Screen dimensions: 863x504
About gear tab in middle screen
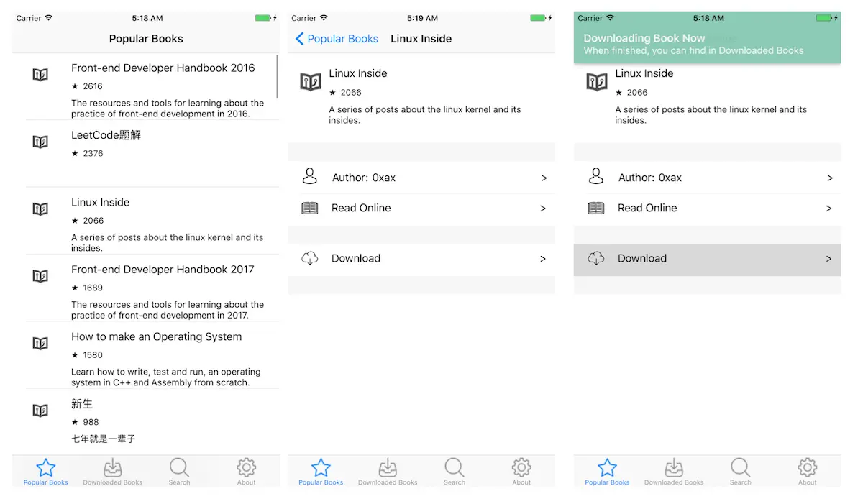pos(521,472)
